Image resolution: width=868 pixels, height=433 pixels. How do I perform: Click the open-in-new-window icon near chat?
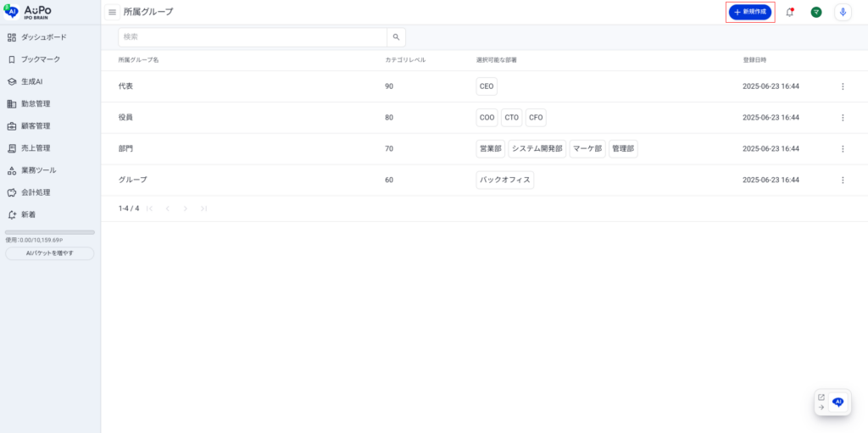click(821, 397)
